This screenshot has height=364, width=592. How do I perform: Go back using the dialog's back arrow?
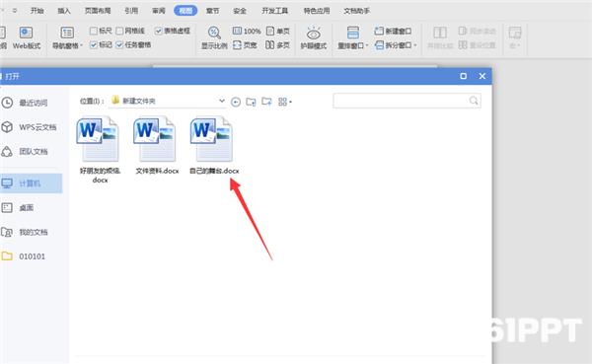(x=236, y=102)
